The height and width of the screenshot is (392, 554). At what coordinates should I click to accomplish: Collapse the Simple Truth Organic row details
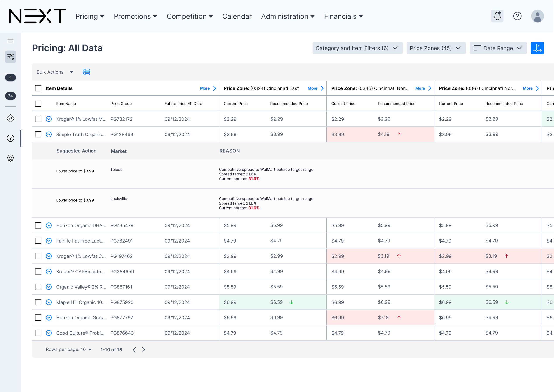point(49,134)
